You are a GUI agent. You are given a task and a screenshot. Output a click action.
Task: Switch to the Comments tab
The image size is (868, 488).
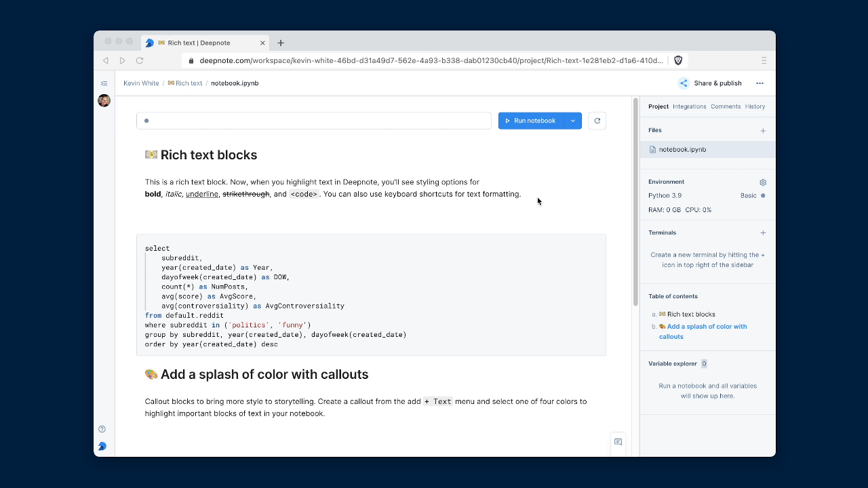pos(725,106)
